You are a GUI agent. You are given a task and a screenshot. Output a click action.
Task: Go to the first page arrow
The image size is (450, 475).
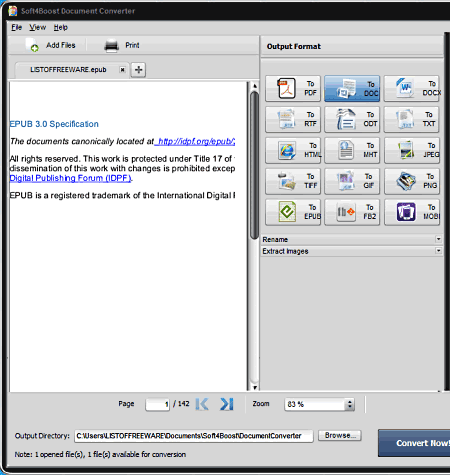click(x=202, y=404)
